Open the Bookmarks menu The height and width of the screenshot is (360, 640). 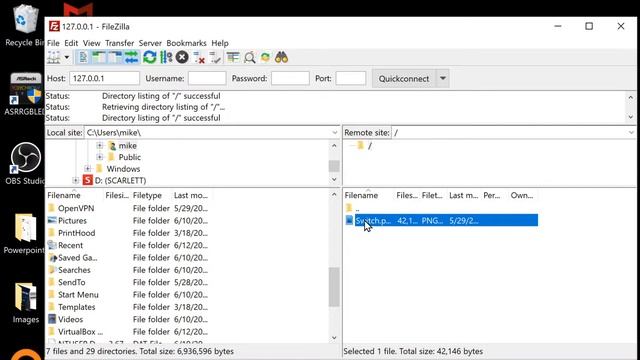click(x=187, y=43)
